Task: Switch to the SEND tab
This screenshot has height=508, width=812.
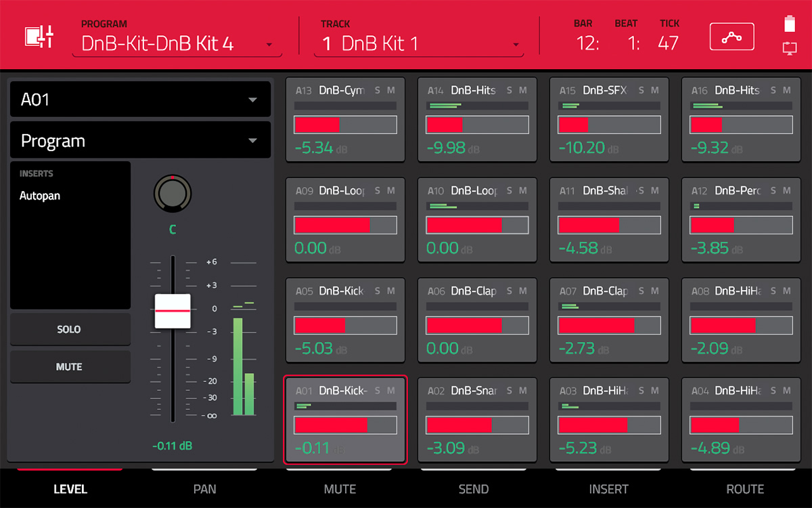Action: pyautogui.click(x=474, y=489)
